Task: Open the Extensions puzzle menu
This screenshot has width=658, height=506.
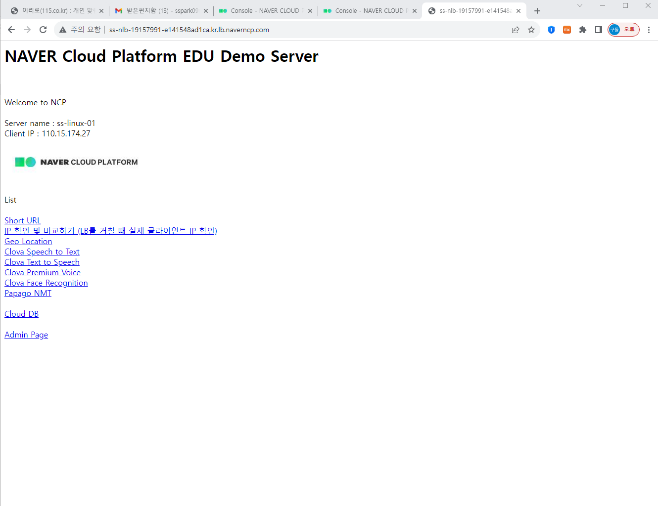Action: click(x=582, y=30)
